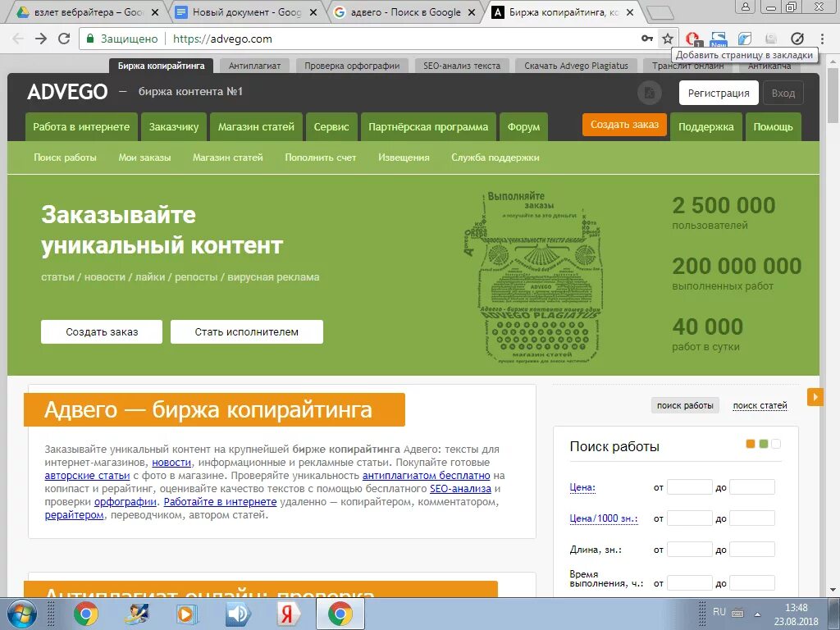The image size is (840, 630).
Task: Click SEO-анализа link in text
Action: [460, 489]
